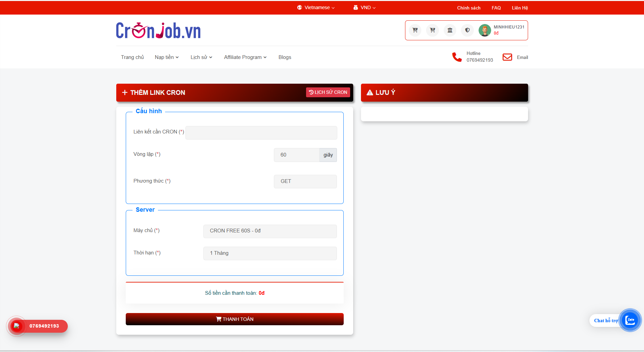This screenshot has height=352, width=644.
Task: Open the Zalo chat support bubble
Action: point(630,320)
